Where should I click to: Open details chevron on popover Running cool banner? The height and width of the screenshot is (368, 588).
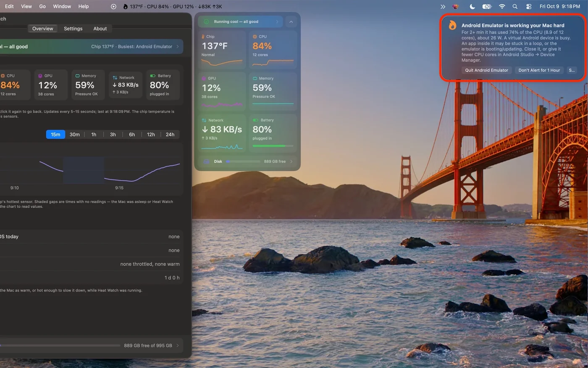[x=277, y=21]
